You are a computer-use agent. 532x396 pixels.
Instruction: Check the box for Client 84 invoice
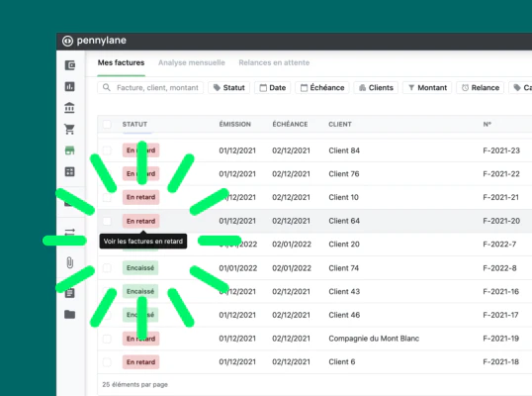click(107, 150)
